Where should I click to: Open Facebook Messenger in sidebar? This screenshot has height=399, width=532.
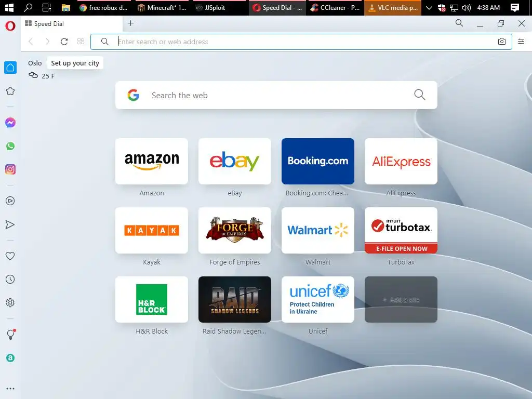click(10, 123)
